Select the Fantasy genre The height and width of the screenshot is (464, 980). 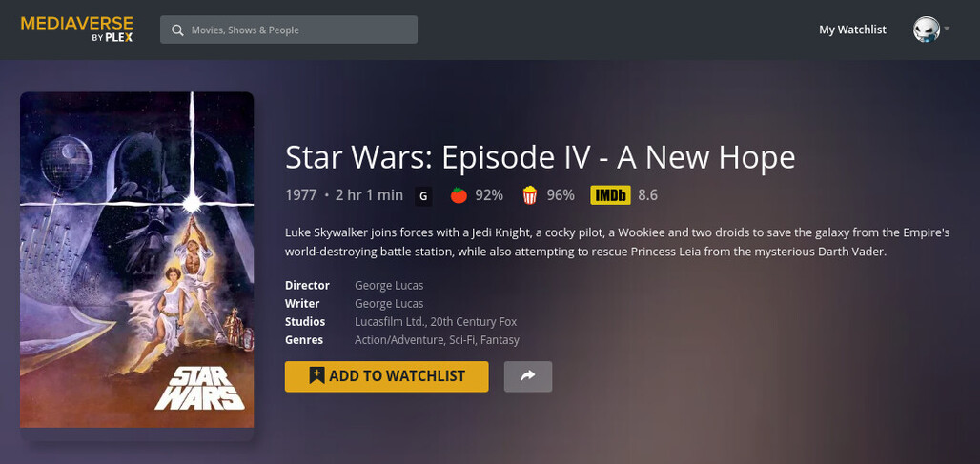coord(500,340)
